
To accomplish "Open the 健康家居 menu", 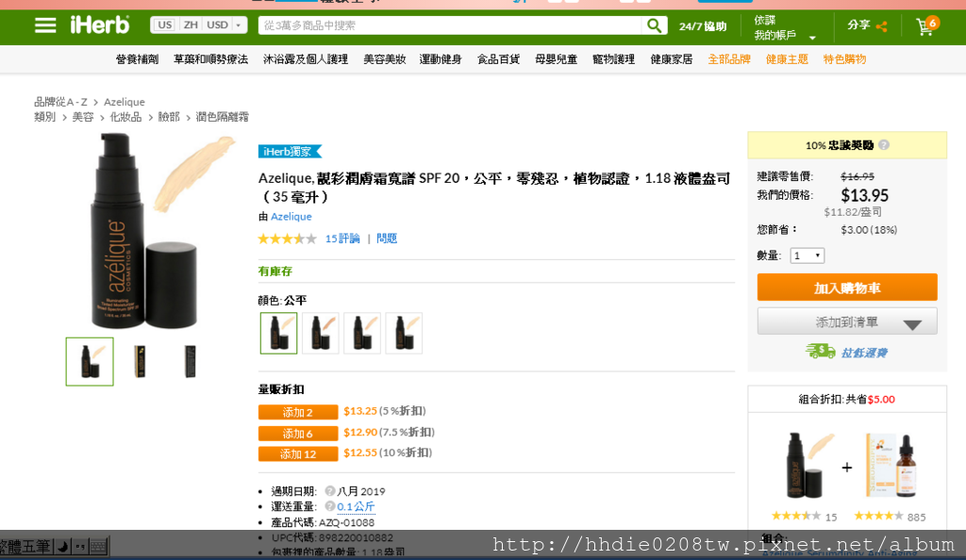I will pyautogui.click(x=672, y=59).
